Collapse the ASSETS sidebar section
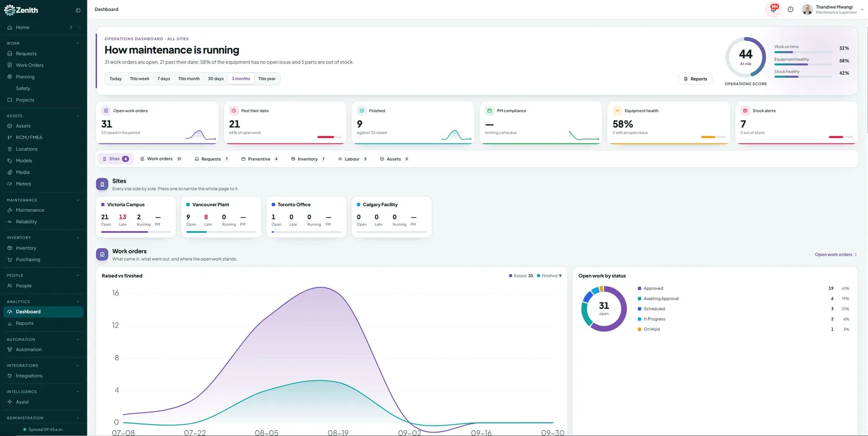The image size is (868, 436). click(x=78, y=116)
